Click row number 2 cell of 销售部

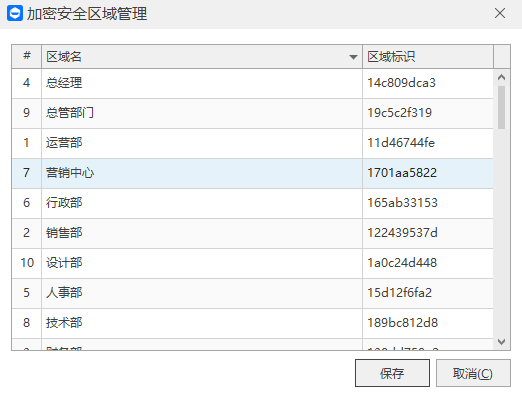27,233
